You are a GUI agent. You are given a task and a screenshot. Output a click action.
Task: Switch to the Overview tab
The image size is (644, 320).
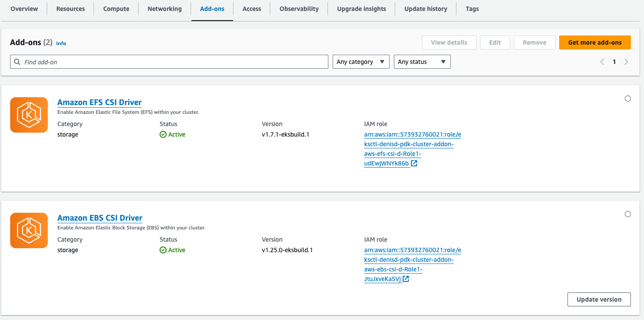[x=24, y=9]
